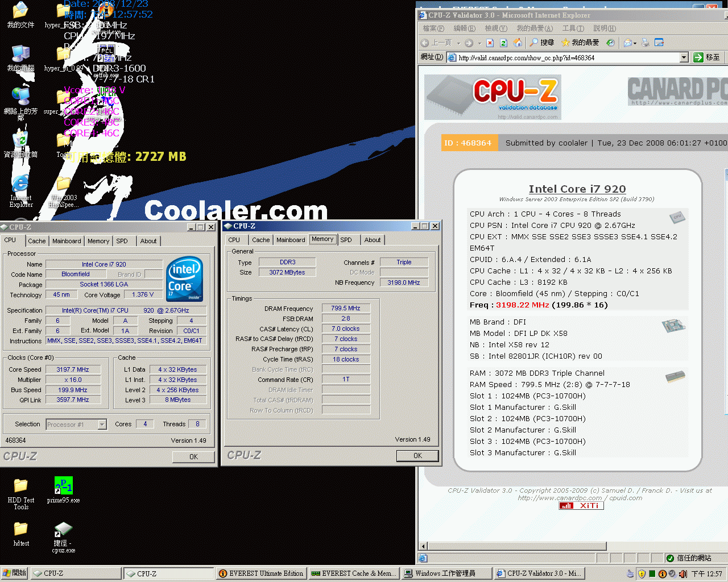Expand the IE address bar dropdown
Screen dimensions: 728x582
coord(684,57)
